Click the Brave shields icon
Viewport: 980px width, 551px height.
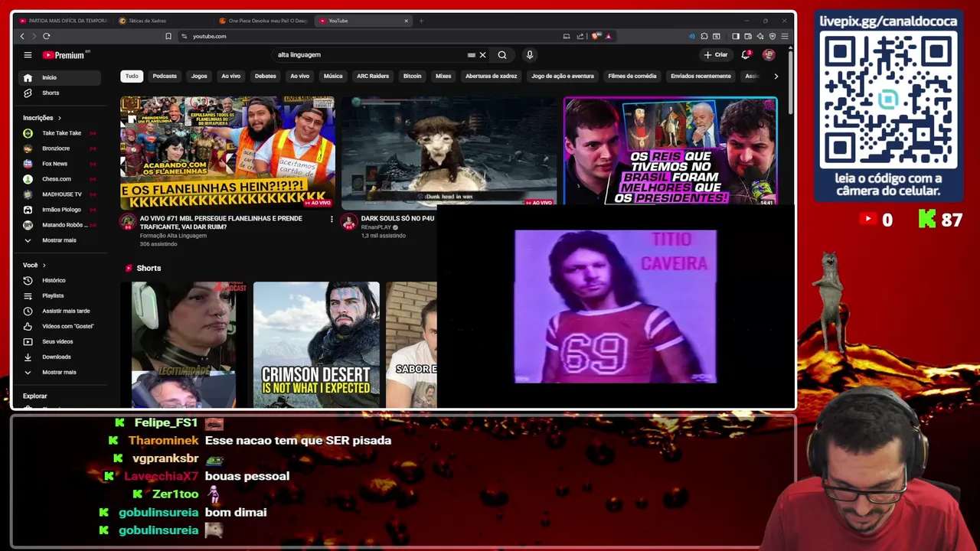[596, 36]
